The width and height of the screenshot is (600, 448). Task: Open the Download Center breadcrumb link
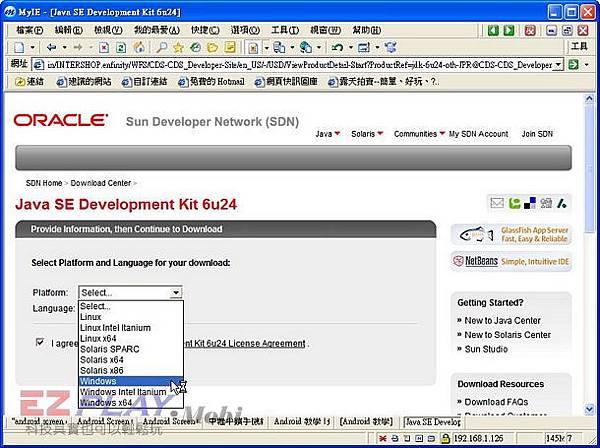pos(101,183)
